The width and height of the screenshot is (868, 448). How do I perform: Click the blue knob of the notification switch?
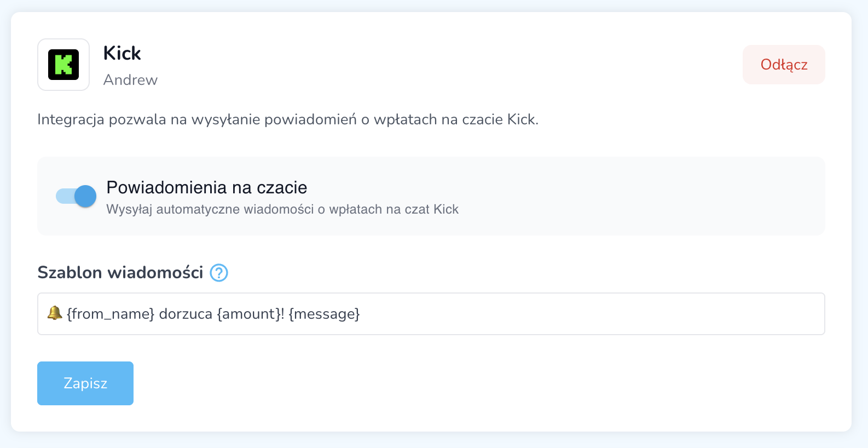click(x=85, y=196)
